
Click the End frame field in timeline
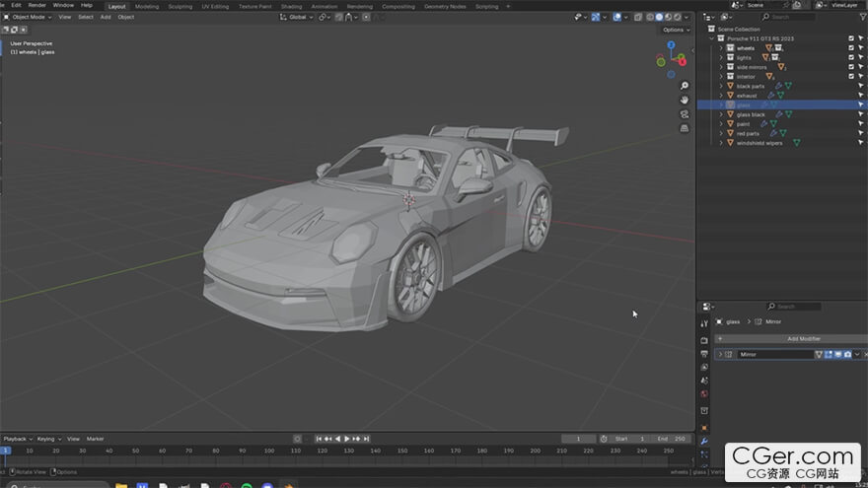674,439
